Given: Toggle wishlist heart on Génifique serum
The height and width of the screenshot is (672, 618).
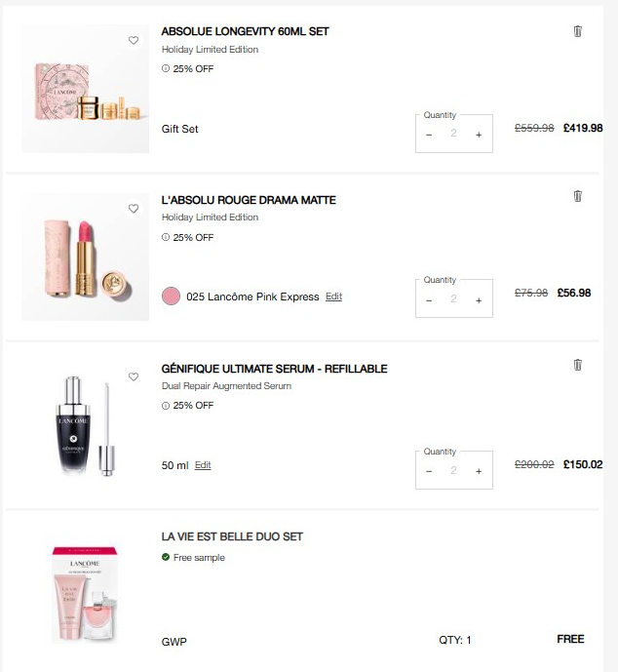Looking at the screenshot, I should 134,376.
